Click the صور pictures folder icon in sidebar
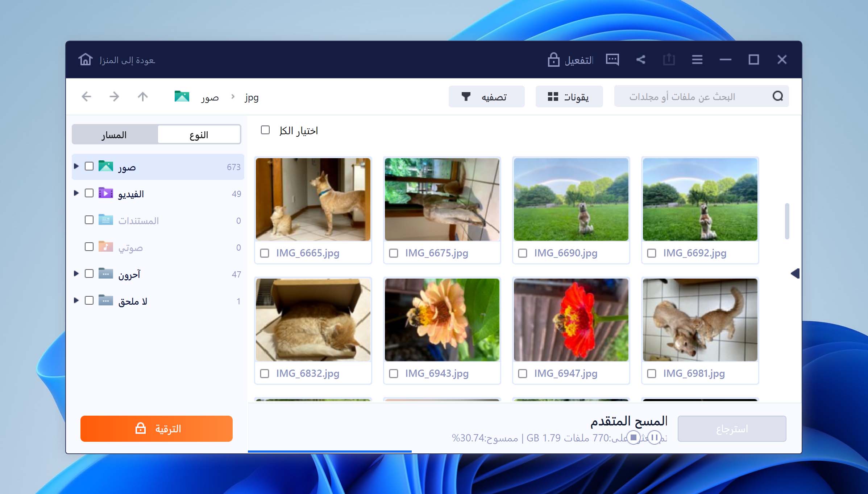This screenshot has width=868, height=494. click(x=106, y=166)
